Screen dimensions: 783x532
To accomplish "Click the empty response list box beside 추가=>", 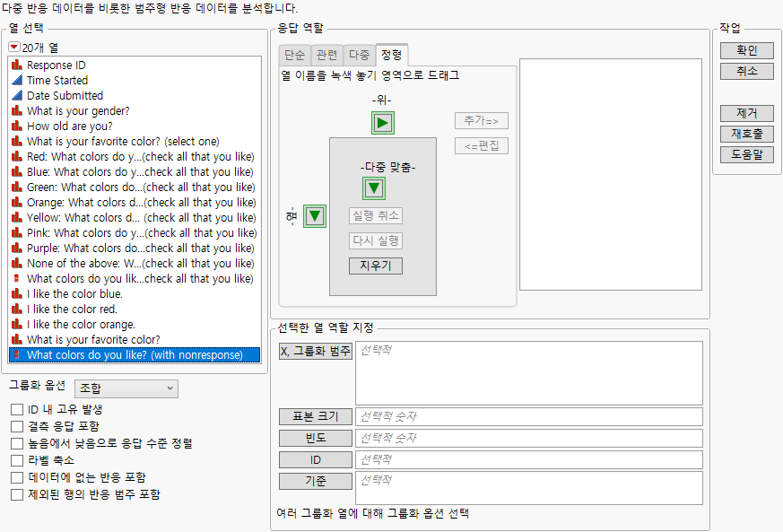I will click(611, 174).
